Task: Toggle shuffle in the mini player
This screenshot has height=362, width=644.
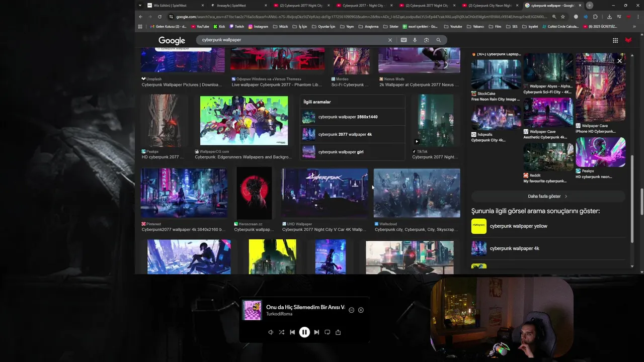Action: (x=281, y=332)
